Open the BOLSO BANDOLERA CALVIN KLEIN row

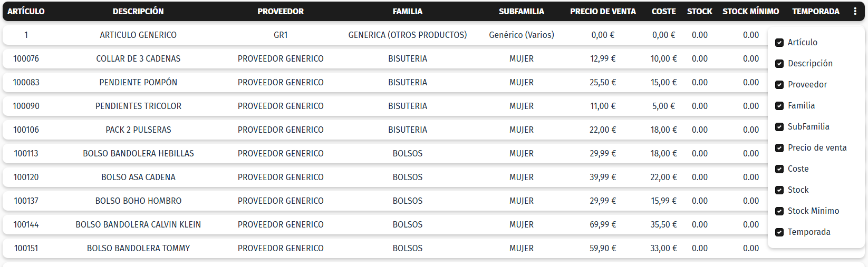coord(138,224)
